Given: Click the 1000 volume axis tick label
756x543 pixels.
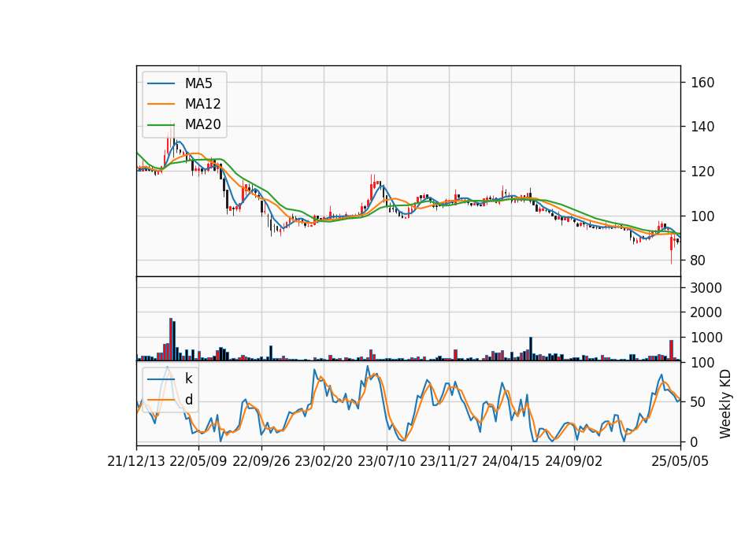Looking at the screenshot, I should click(706, 338).
